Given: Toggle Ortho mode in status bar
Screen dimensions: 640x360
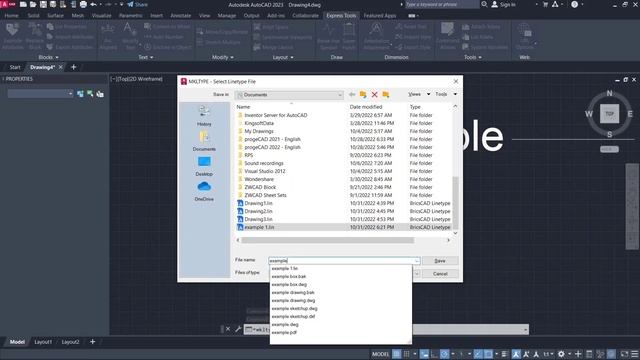Looking at the screenshot, I should pyautogui.click(x=434, y=354).
